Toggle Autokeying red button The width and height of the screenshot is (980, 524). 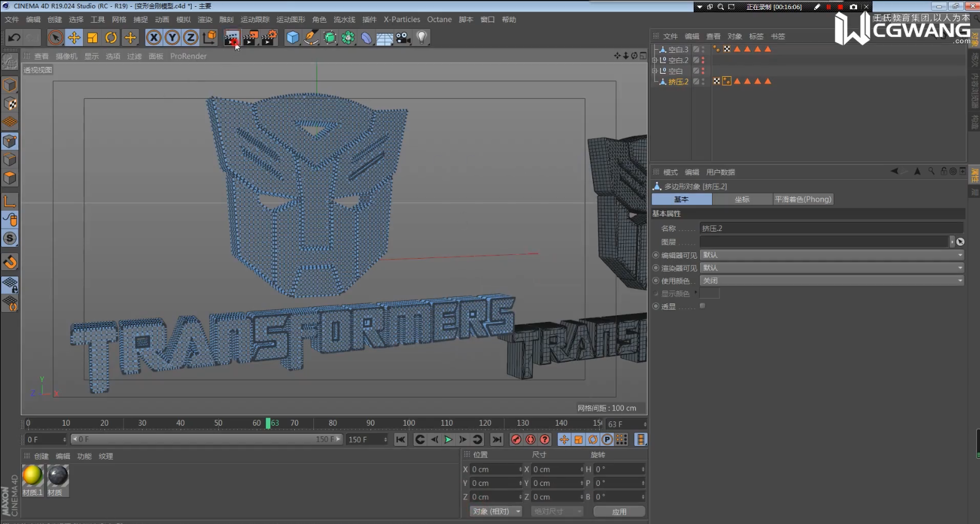point(530,439)
